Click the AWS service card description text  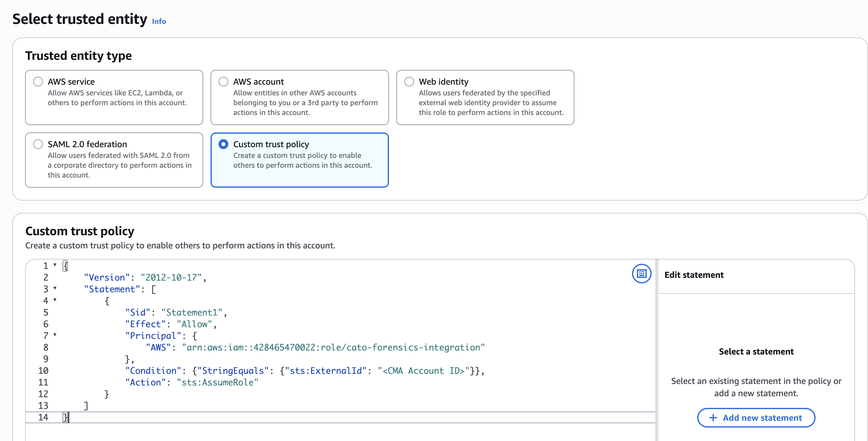117,98
